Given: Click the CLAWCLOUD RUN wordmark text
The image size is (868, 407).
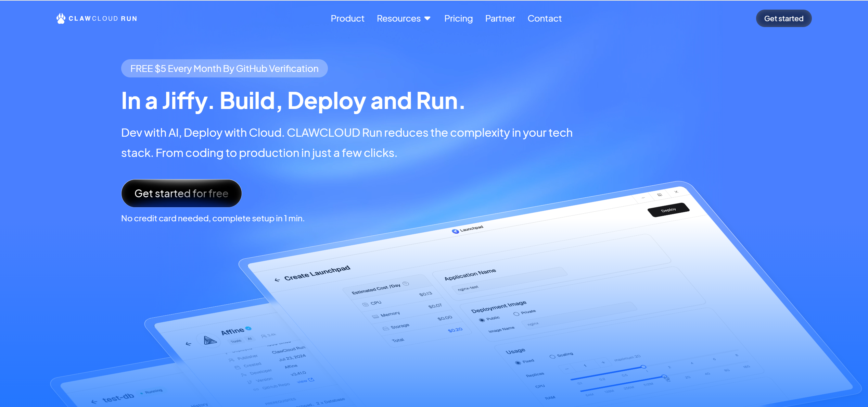Looking at the screenshot, I should coord(103,18).
